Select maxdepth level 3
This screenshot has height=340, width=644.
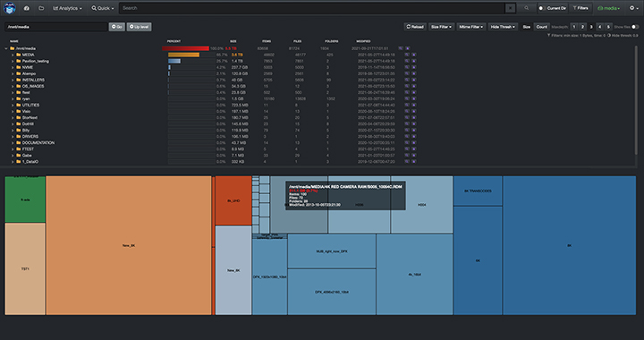(x=591, y=27)
